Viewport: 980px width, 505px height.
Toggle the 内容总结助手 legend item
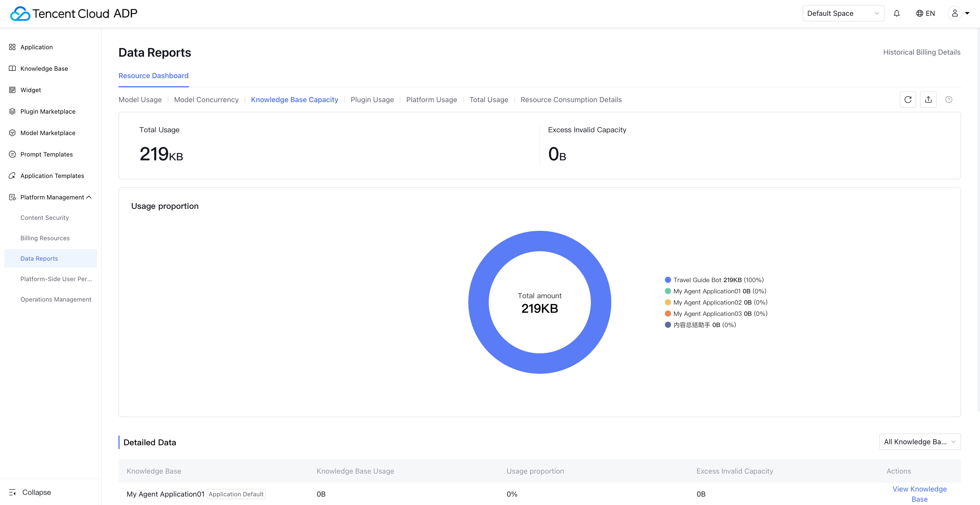pyautogui.click(x=700, y=325)
